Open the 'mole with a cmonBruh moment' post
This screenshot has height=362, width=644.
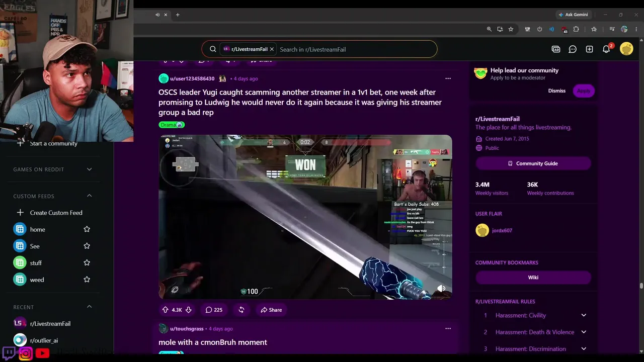213,342
